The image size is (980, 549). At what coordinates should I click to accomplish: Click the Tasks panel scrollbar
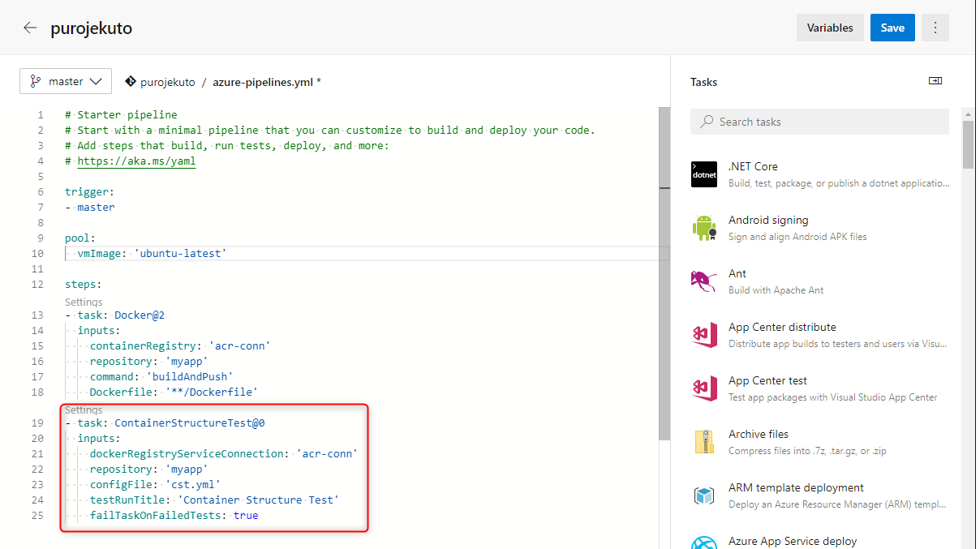tap(969, 144)
